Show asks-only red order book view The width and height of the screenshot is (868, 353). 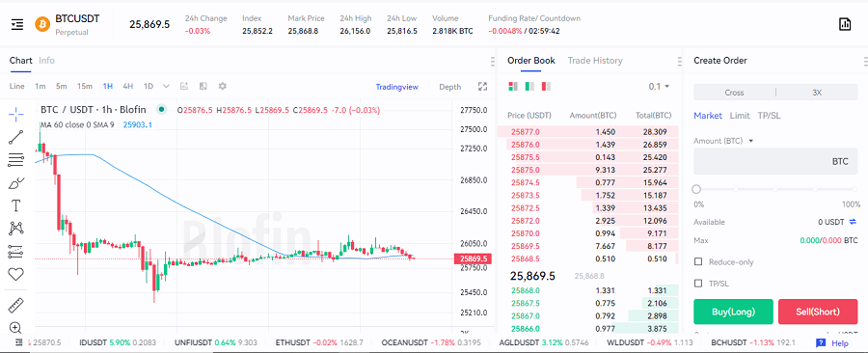547,86
